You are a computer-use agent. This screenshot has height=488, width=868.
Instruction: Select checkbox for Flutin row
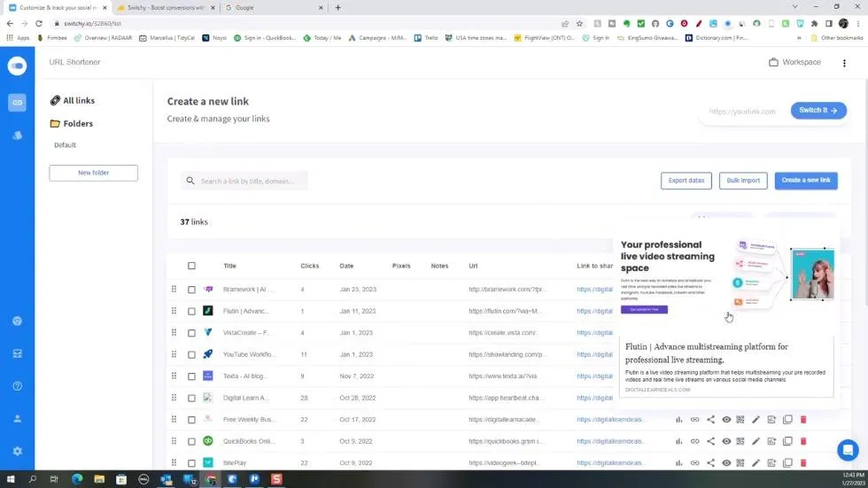191,311
